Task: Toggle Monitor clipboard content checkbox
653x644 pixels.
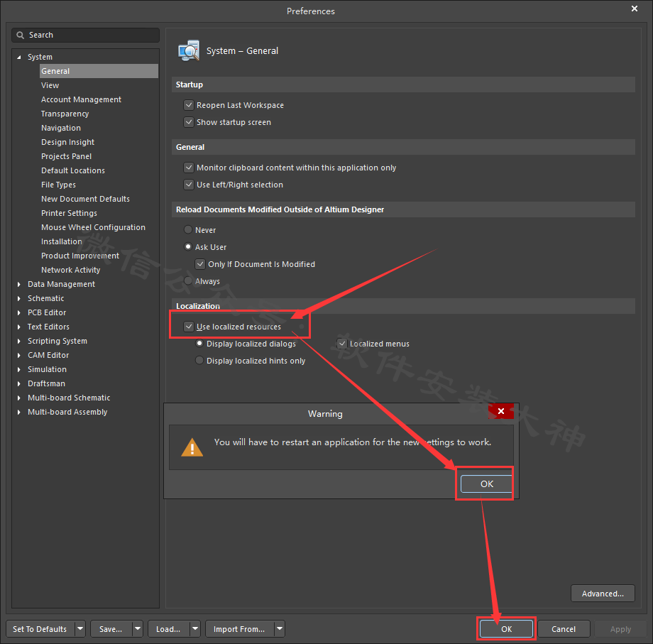Action: [x=189, y=168]
